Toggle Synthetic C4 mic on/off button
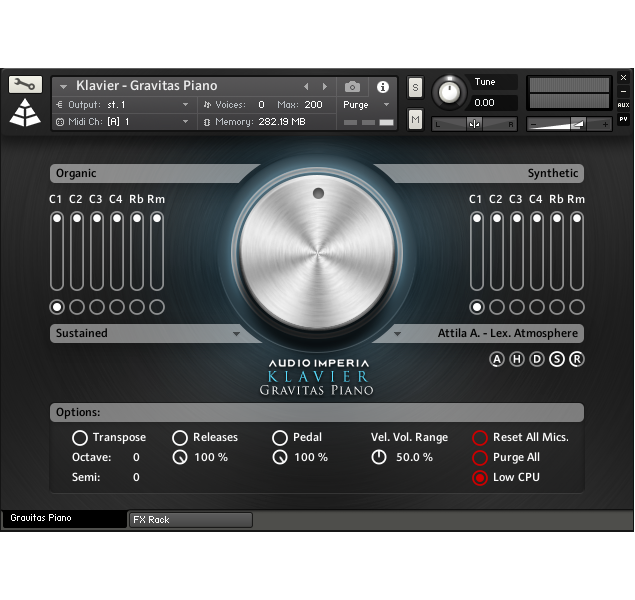The width and height of the screenshot is (635, 600). click(x=537, y=307)
